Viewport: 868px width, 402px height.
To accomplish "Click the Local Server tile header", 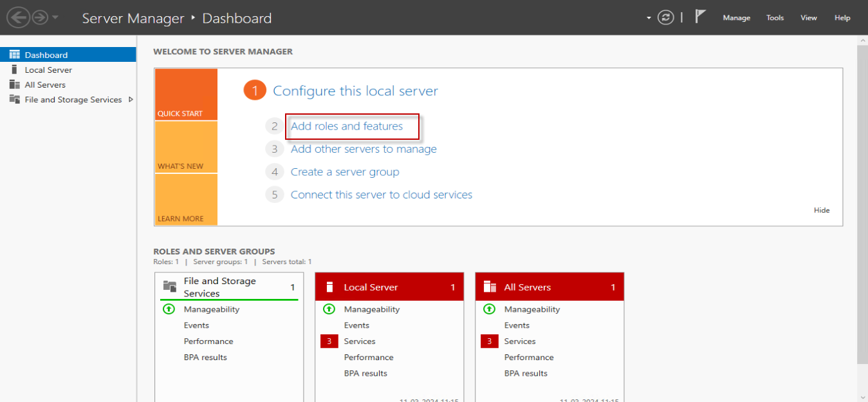I will click(389, 287).
